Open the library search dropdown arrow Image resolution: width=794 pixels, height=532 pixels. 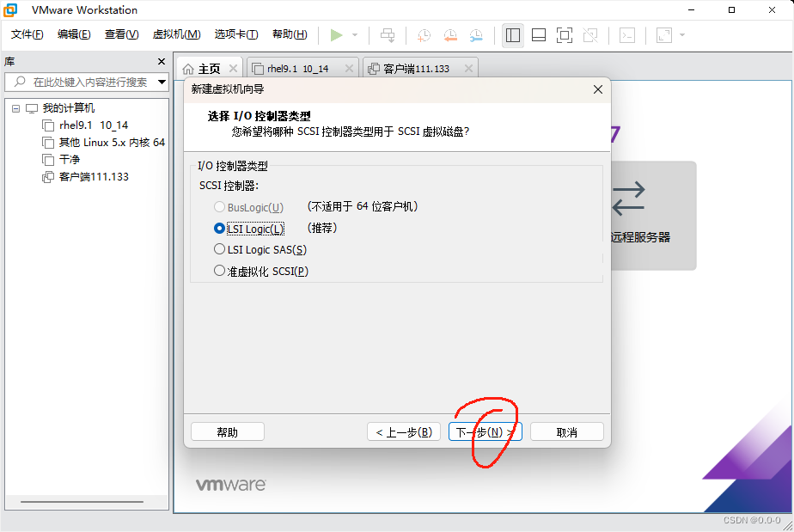(x=162, y=83)
